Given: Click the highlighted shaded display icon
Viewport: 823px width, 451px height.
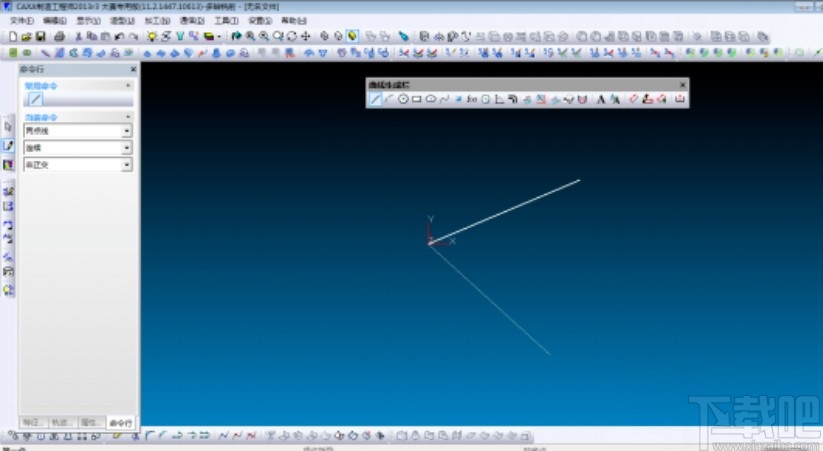Looking at the screenshot, I should pyautogui.click(x=352, y=36).
